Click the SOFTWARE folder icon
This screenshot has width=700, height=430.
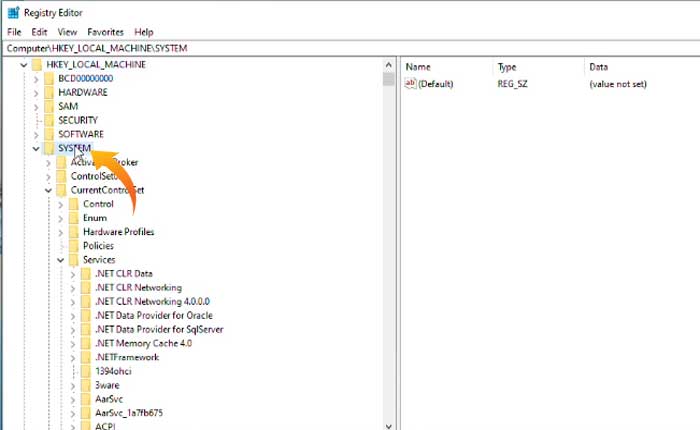49,134
